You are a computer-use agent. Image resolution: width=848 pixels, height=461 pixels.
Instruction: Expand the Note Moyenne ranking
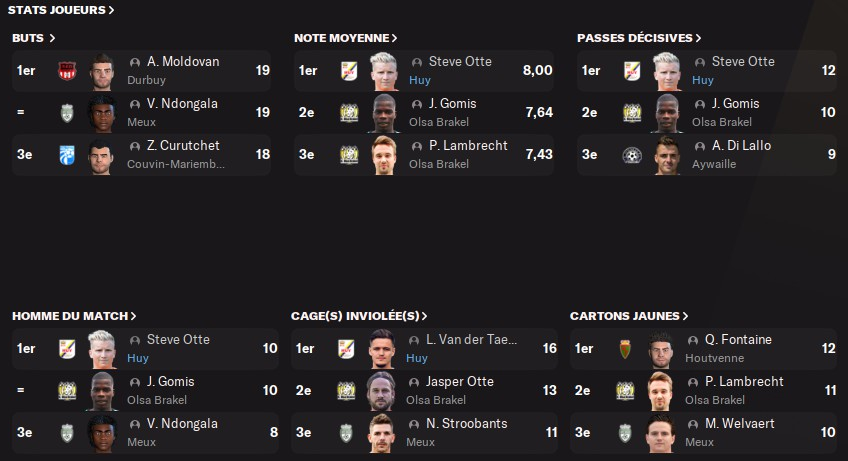click(345, 38)
